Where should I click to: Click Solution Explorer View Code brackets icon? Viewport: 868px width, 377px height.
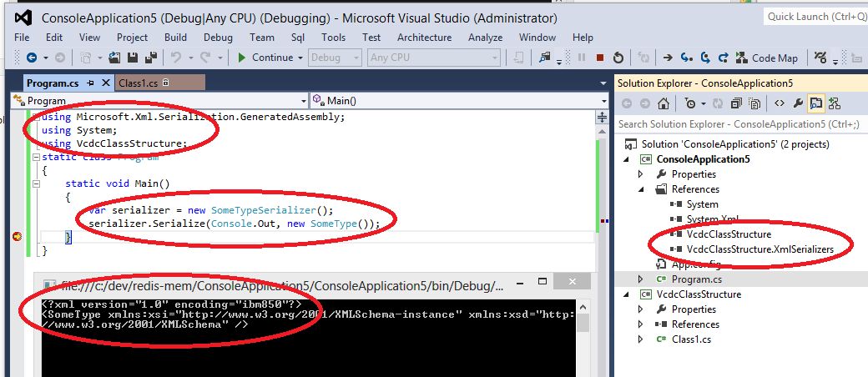[780, 103]
